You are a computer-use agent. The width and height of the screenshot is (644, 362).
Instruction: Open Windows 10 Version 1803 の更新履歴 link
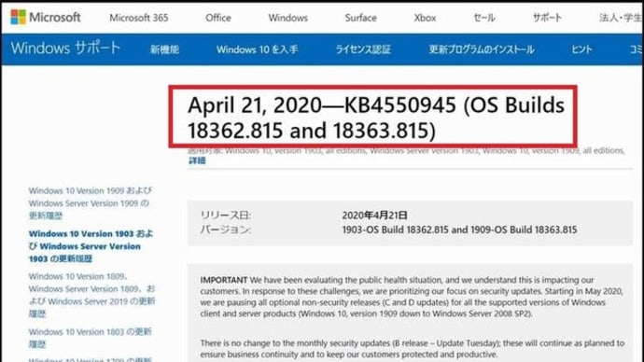click(90, 338)
